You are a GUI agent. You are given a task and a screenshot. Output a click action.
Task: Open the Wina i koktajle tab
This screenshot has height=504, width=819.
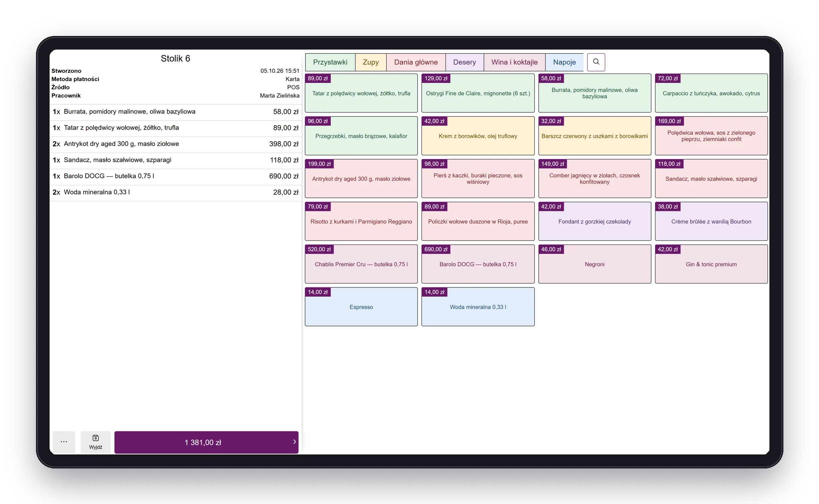click(x=514, y=62)
